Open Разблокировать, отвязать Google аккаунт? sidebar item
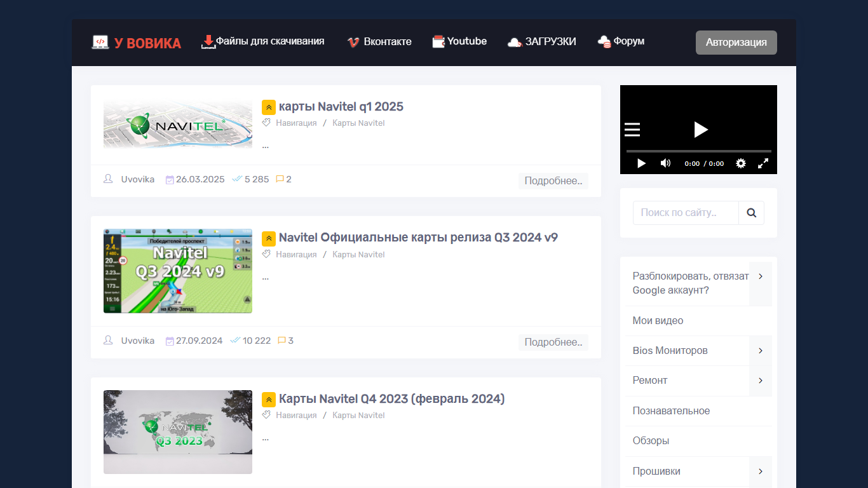 tap(691, 283)
